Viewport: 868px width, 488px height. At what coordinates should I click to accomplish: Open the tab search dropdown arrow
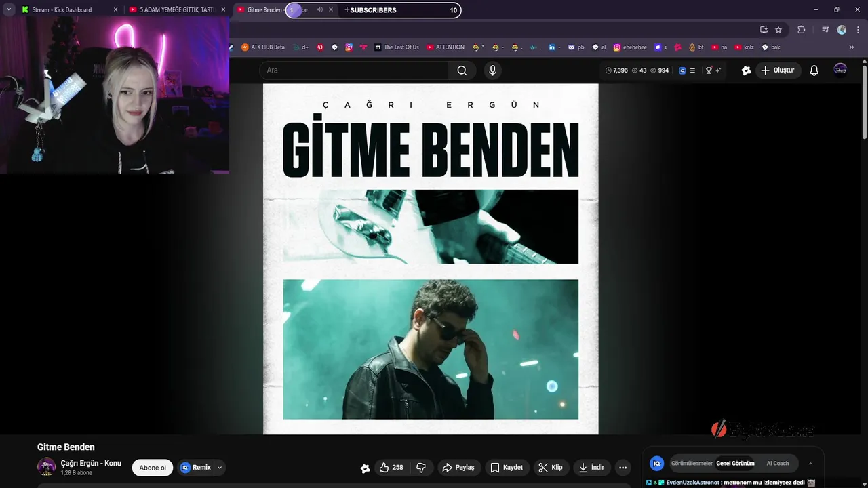[9, 9]
